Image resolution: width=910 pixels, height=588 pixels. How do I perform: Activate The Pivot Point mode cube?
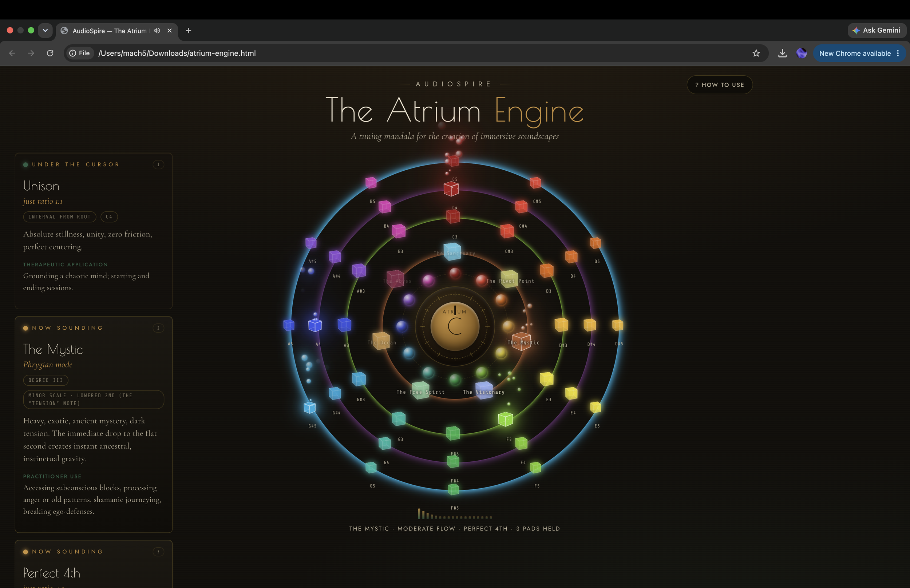[509, 279]
